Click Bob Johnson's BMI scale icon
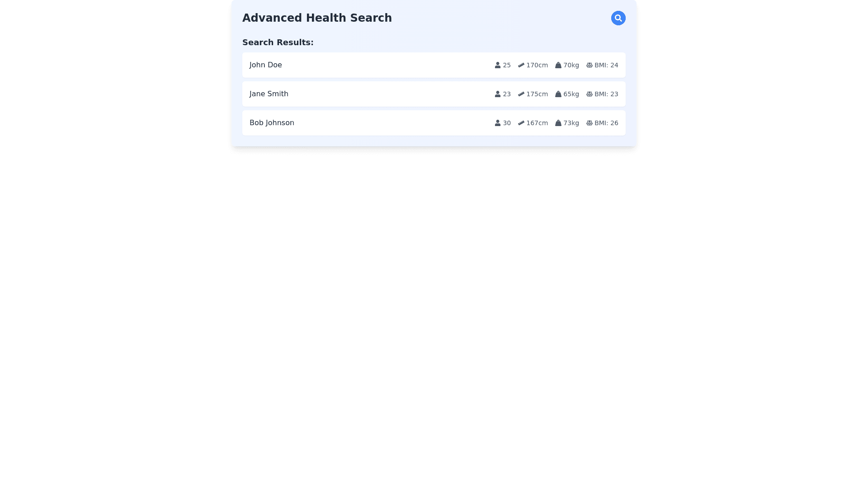The image size is (868, 488). click(x=589, y=123)
